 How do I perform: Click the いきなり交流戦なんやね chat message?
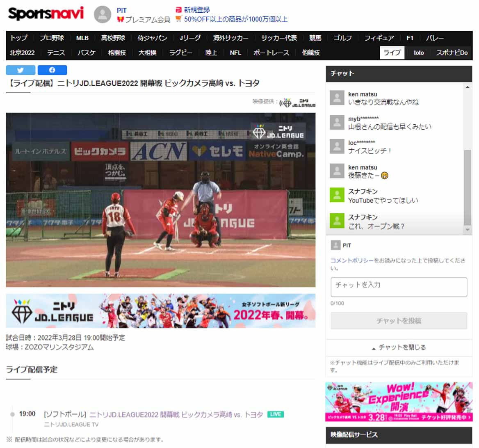point(383,102)
